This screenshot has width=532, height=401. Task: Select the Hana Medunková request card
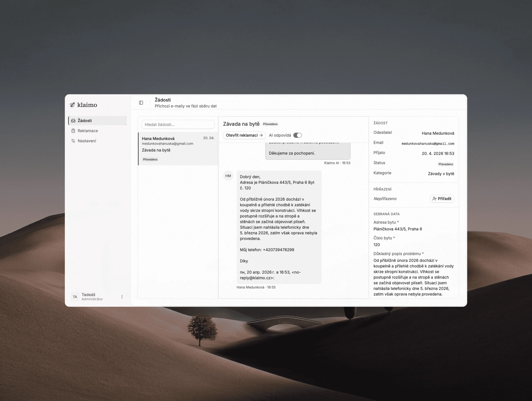point(178,149)
